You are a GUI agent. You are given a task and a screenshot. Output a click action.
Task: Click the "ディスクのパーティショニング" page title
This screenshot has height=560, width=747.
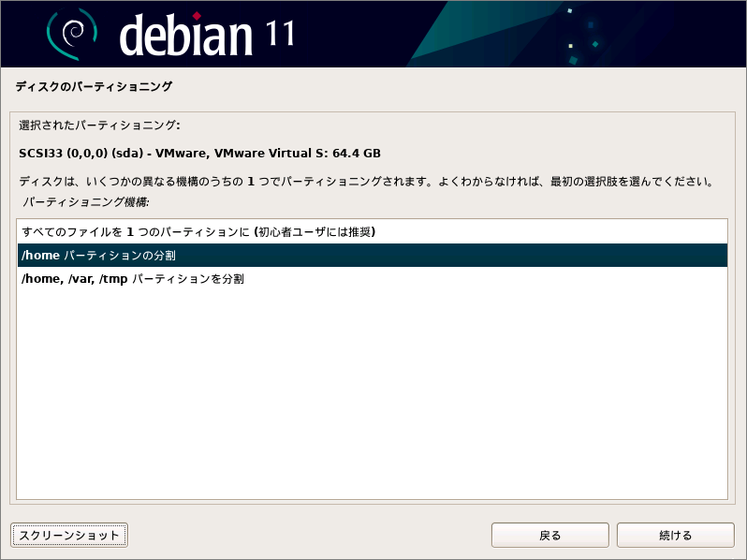(x=94, y=86)
